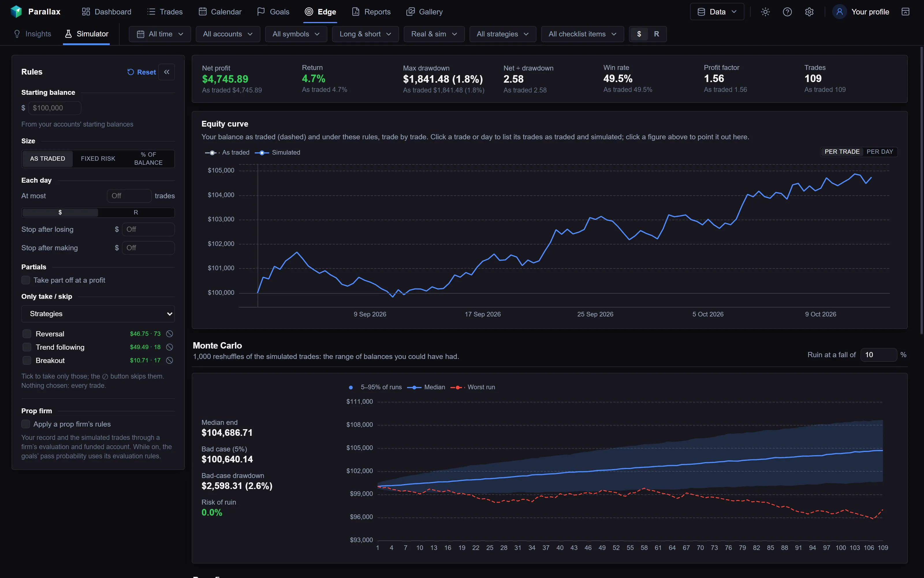The height and width of the screenshot is (578, 924).
Task: Select FIXED RISK sizing
Action: point(98,159)
